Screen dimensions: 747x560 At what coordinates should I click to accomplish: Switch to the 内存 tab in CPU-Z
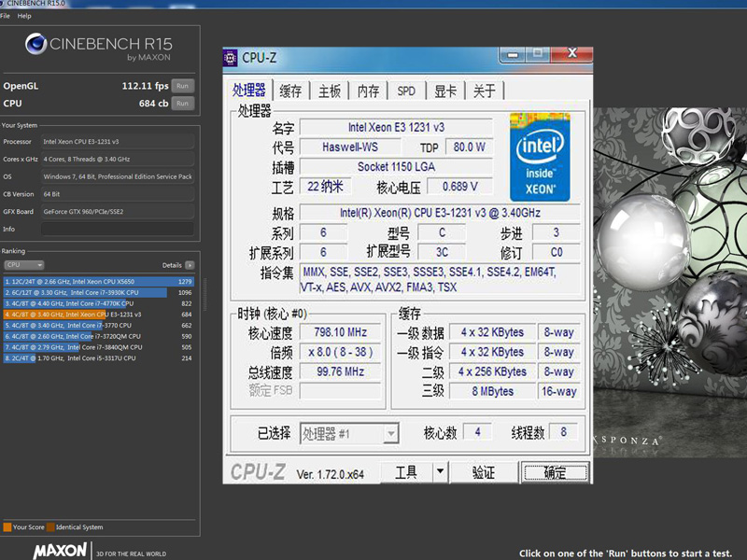368,91
